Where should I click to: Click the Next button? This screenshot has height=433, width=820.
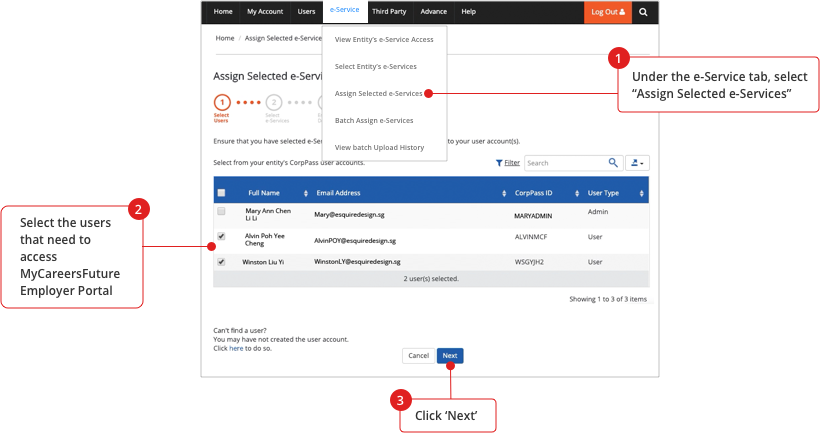coord(450,355)
